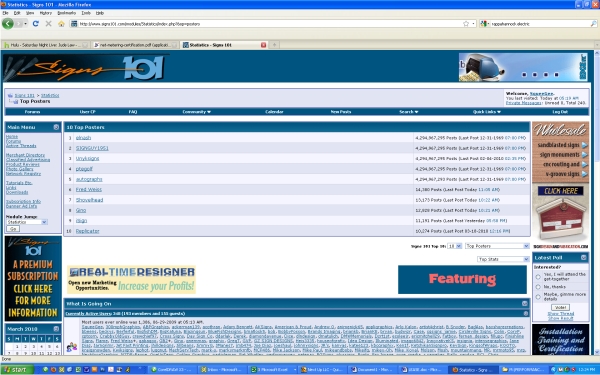Collapse the Main Menu panel icon
600x375 pixels.
(x=56, y=127)
